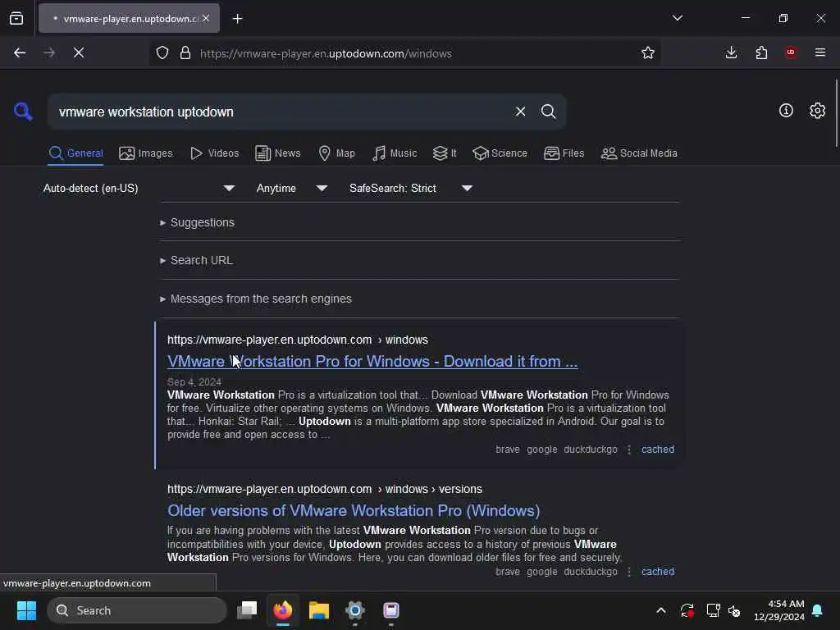
Task: Select the General category tab
Action: point(75,153)
